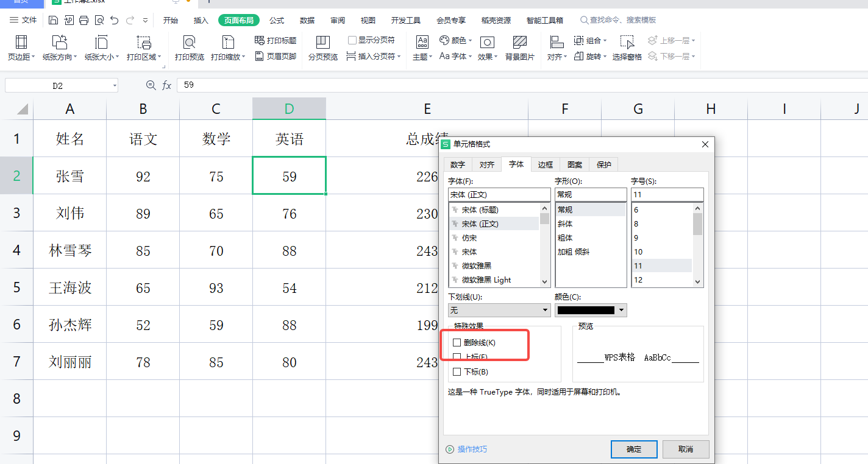Click the font size list scrollbar

pyautogui.click(x=698, y=245)
